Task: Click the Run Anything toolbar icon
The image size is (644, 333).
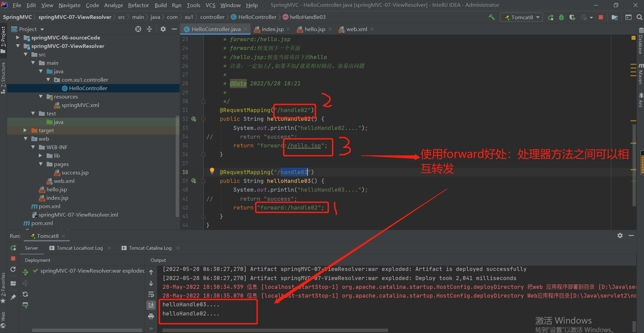Action: pyautogui.click(x=628, y=17)
